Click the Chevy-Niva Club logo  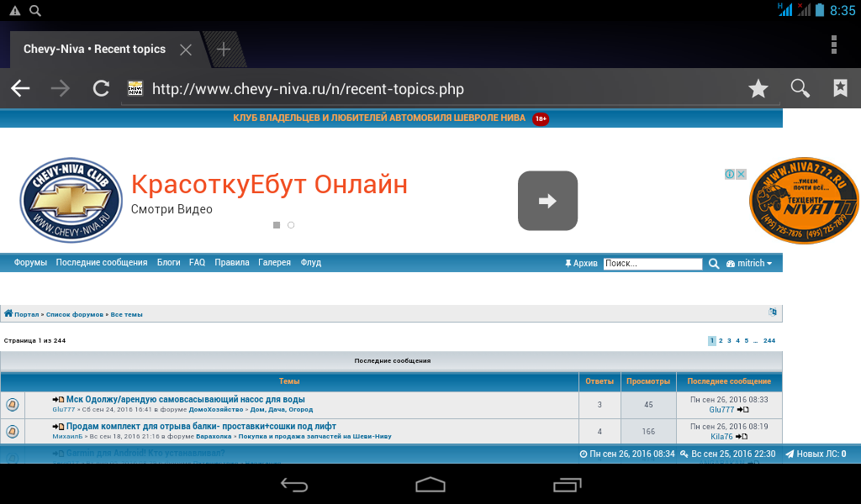[x=66, y=201]
